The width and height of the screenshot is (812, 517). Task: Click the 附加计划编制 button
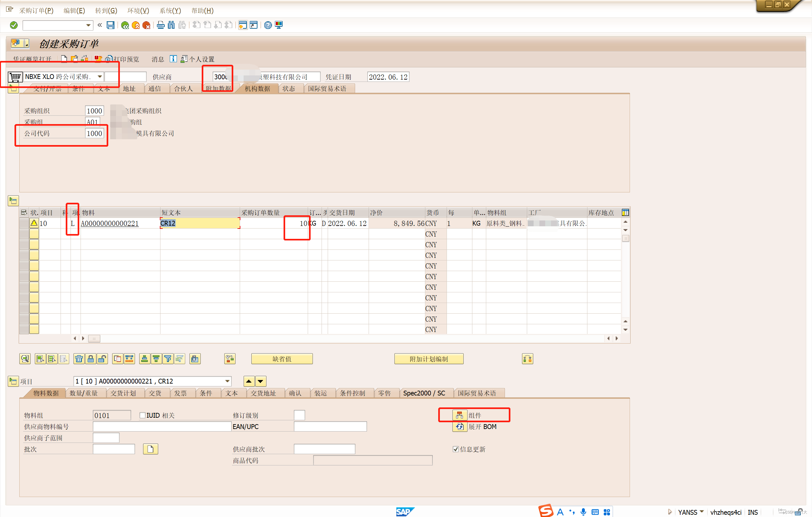(429, 359)
